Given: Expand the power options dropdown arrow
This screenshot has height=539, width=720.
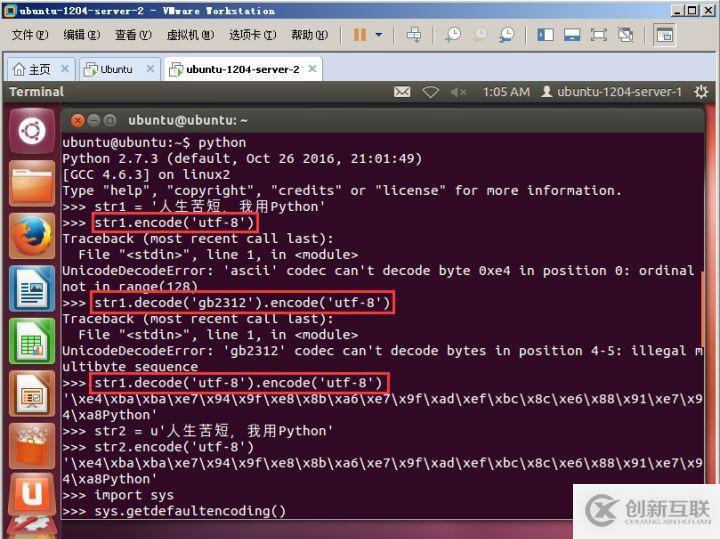Looking at the screenshot, I should [379, 35].
